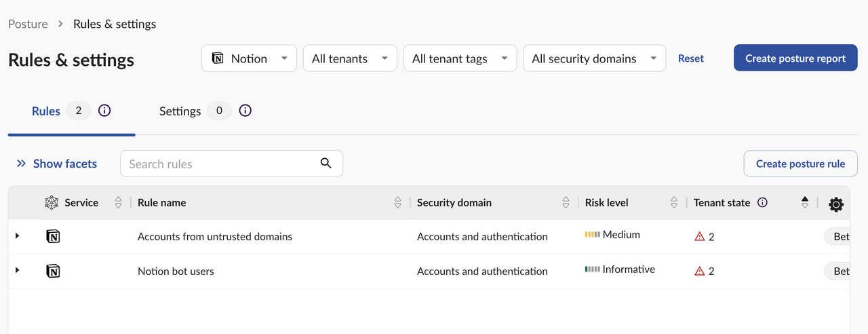868x334 pixels.
Task: Sort by Rule name column arrows
Action: [397, 202]
